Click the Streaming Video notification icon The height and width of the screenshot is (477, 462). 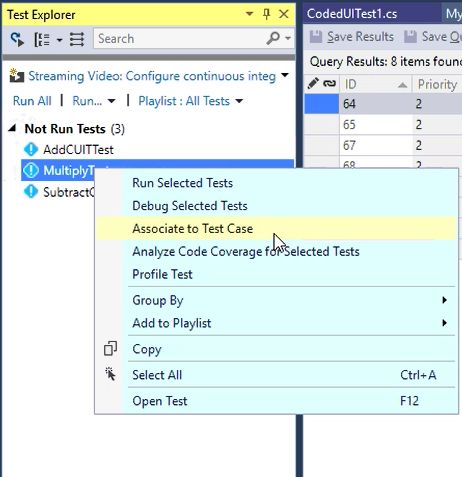point(17,76)
